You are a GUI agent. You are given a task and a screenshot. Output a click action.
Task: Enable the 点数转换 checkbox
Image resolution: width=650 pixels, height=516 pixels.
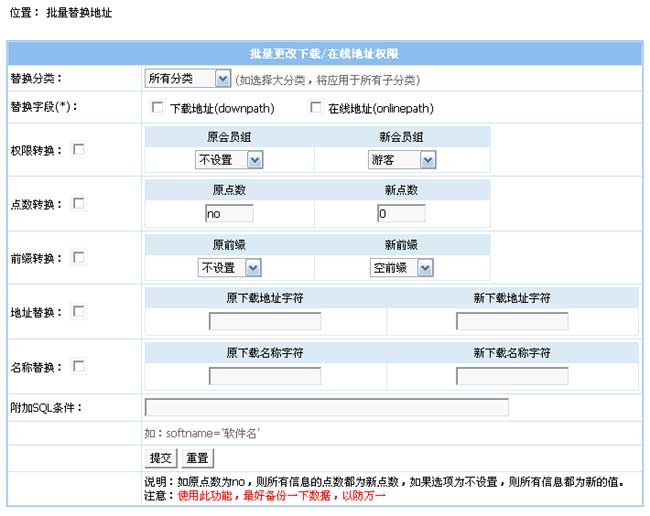[x=79, y=204]
